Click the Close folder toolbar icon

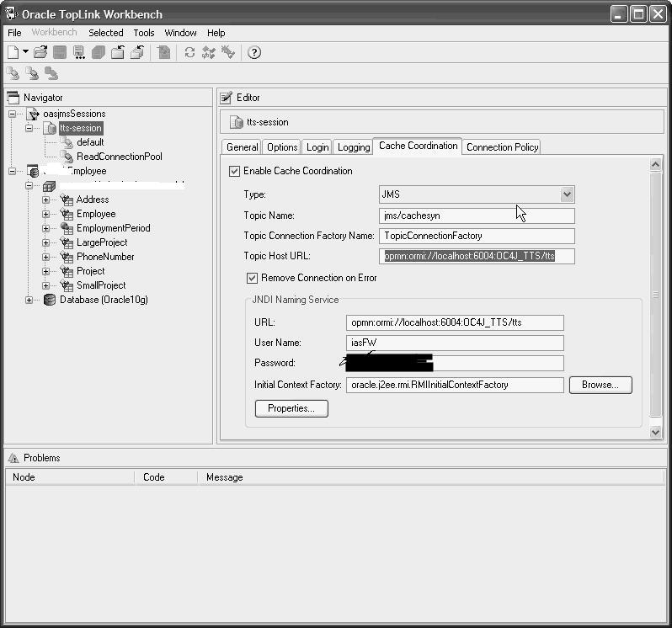tap(117, 53)
